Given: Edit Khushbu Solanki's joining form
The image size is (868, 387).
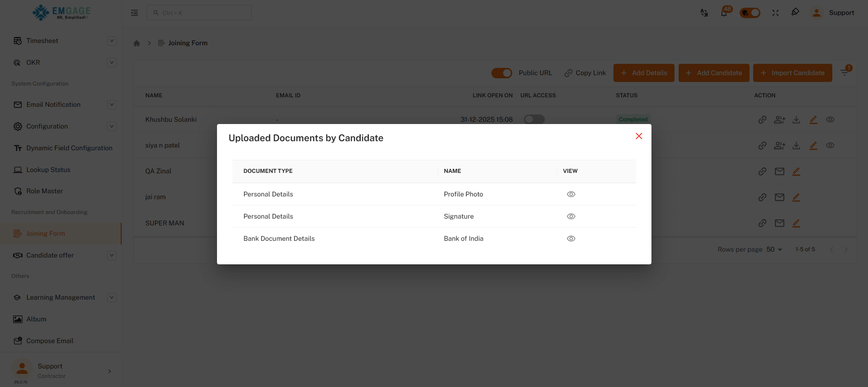Looking at the screenshot, I should (x=813, y=119).
